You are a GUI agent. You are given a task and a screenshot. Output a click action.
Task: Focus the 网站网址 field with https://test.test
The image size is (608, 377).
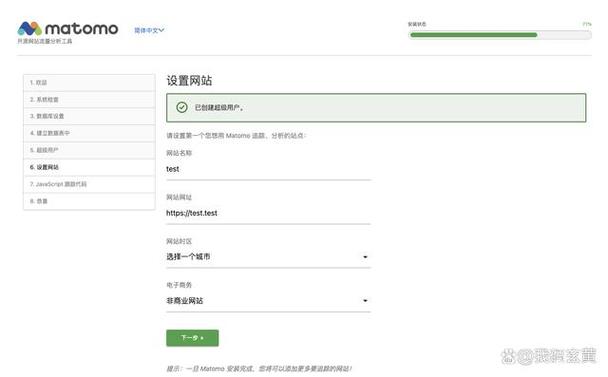click(x=268, y=213)
